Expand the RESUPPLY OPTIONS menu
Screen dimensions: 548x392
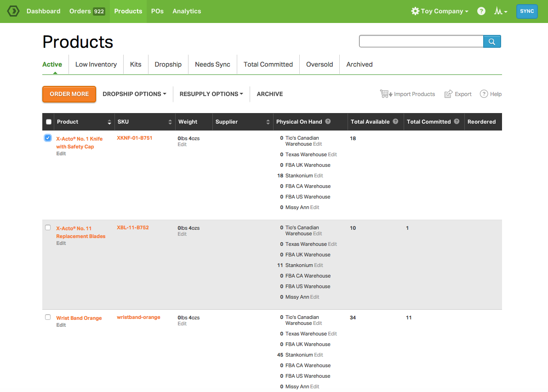(211, 94)
